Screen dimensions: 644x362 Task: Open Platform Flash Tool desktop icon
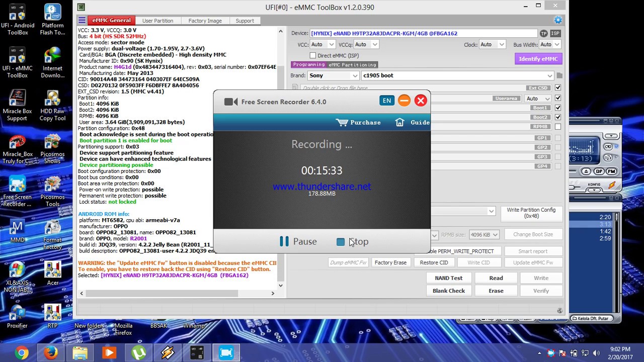tap(53, 20)
